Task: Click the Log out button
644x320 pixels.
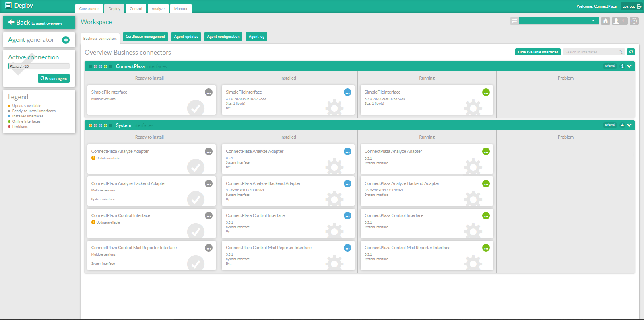Action: pyautogui.click(x=632, y=6)
